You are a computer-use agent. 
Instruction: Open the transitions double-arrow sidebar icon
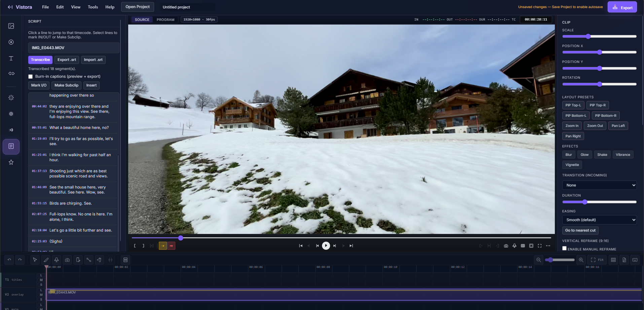tap(11, 73)
